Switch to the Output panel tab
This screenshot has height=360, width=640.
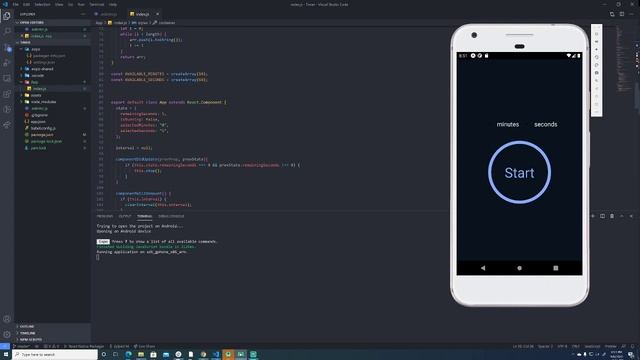pyautogui.click(x=125, y=216)
